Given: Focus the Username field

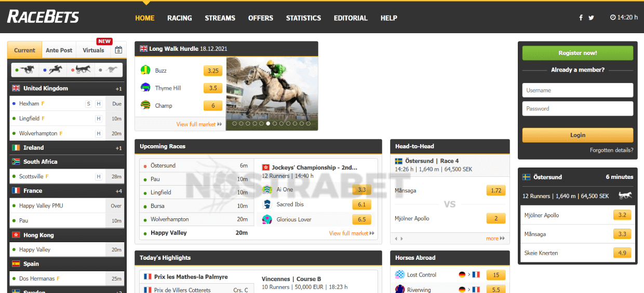Looking at the screenshot, I should pyautogui.click(x=578, y=90).
